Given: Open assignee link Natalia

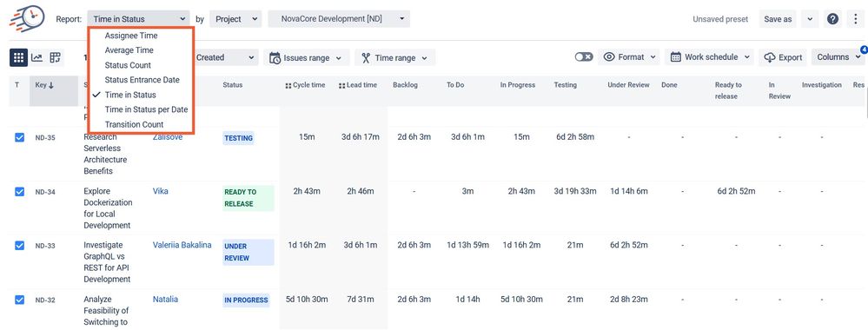Looking at the screenshot, I should (x=165, y=299).
